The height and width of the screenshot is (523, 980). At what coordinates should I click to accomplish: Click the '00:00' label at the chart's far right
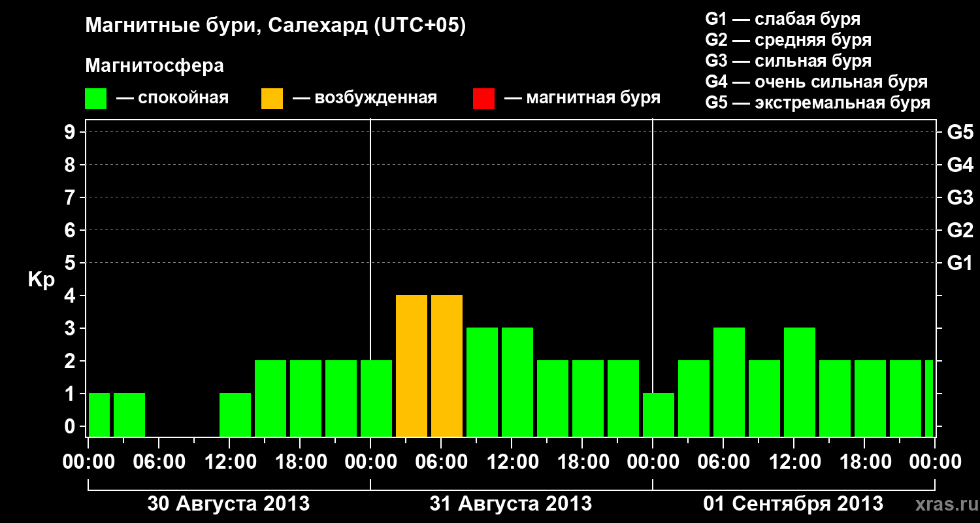[935, 462]
